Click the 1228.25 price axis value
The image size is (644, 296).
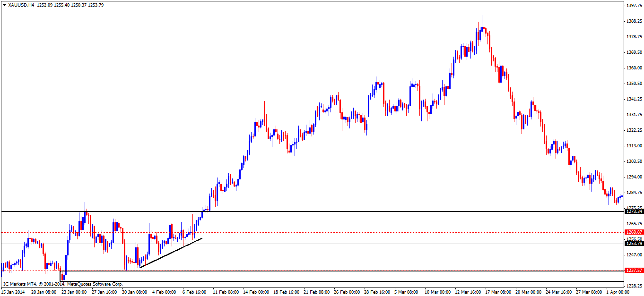click(x=634, y=286)
